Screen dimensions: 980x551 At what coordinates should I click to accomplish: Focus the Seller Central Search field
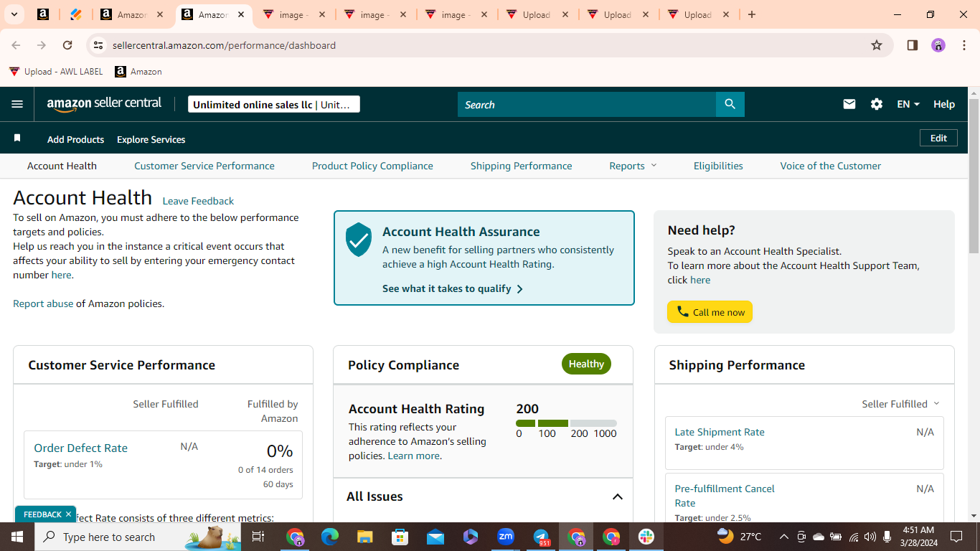[587, 104]
